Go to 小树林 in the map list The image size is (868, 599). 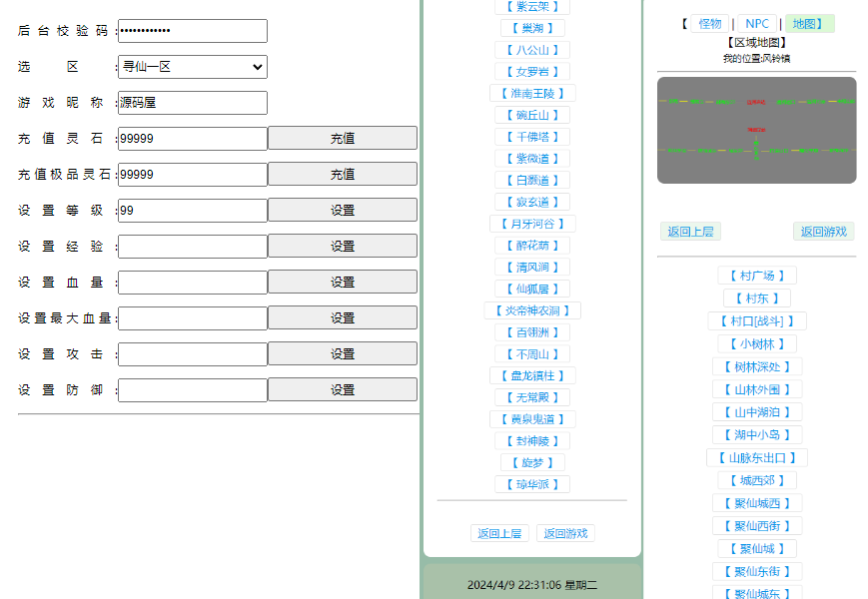tap(757, 344)
